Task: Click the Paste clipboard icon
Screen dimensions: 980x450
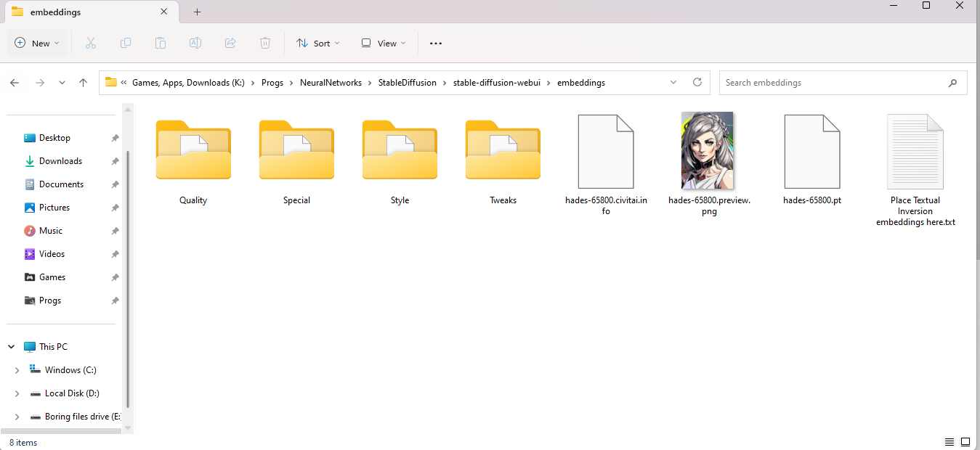Action: pos(161,44)
